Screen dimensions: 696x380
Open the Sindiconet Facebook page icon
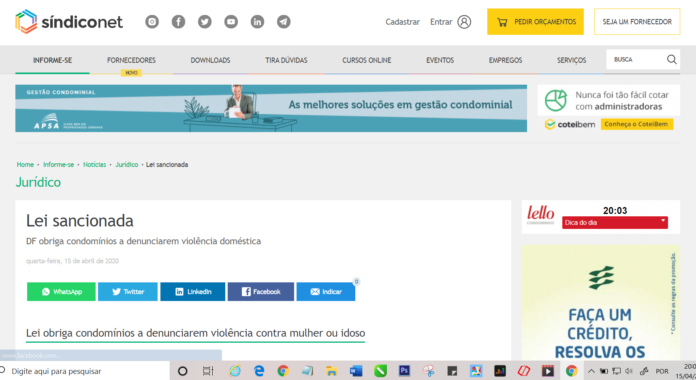178,21
